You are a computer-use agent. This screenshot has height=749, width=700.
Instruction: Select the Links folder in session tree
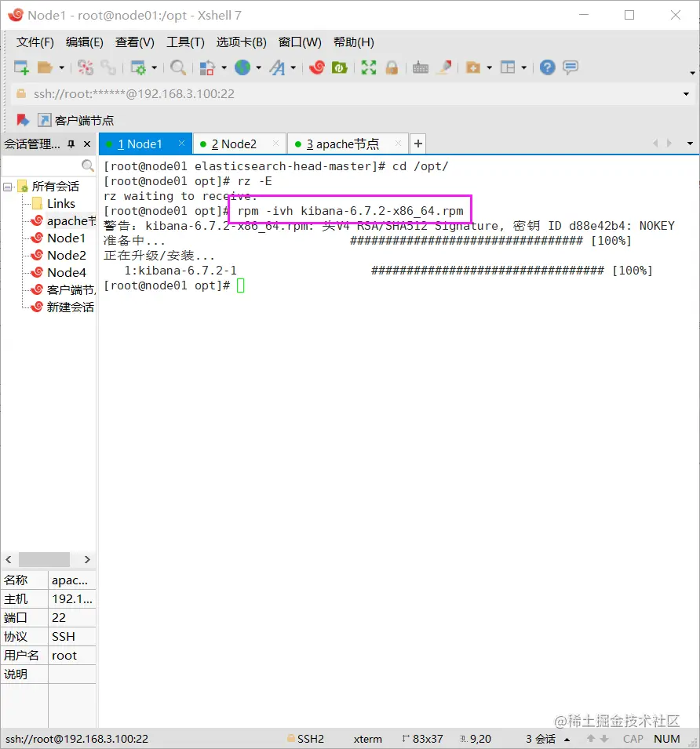(x=60, y=203)
